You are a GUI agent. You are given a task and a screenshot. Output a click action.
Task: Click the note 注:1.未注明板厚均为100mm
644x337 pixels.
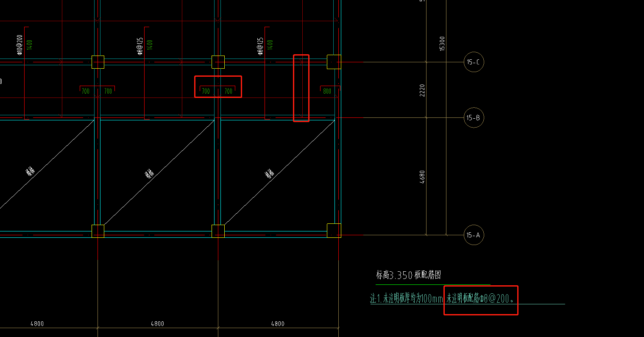click(407, 299)
